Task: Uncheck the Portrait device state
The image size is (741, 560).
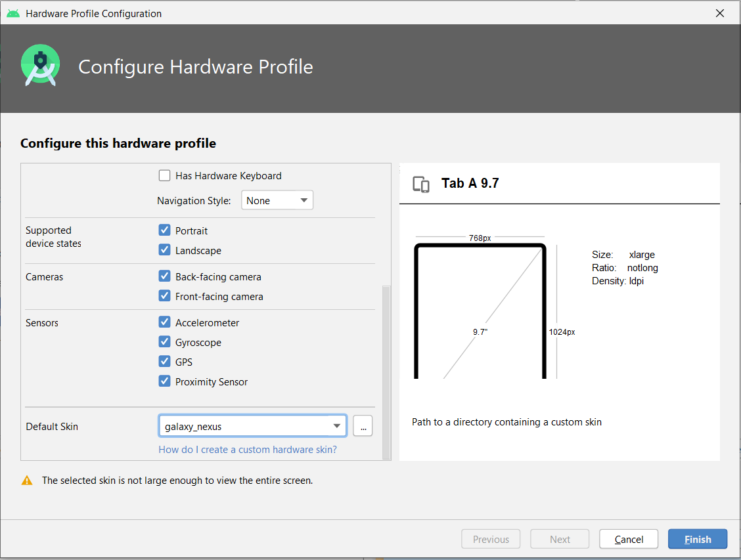Action: (x=164, y=230)
